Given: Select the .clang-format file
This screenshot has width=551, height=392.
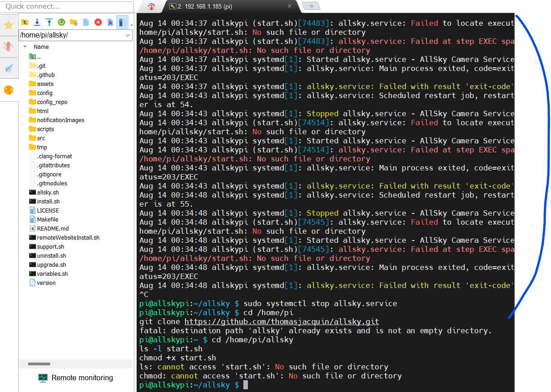Looking at the screenshot, I should pos(50,156).
